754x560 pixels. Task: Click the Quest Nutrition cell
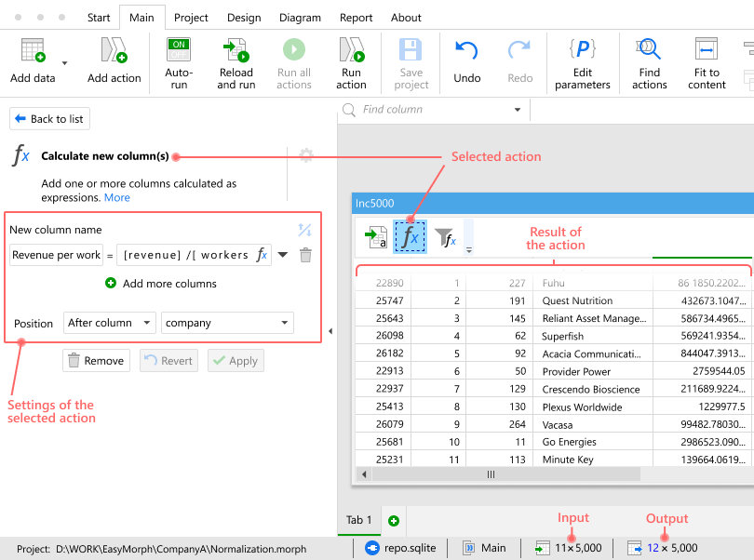tap(592, 300)
